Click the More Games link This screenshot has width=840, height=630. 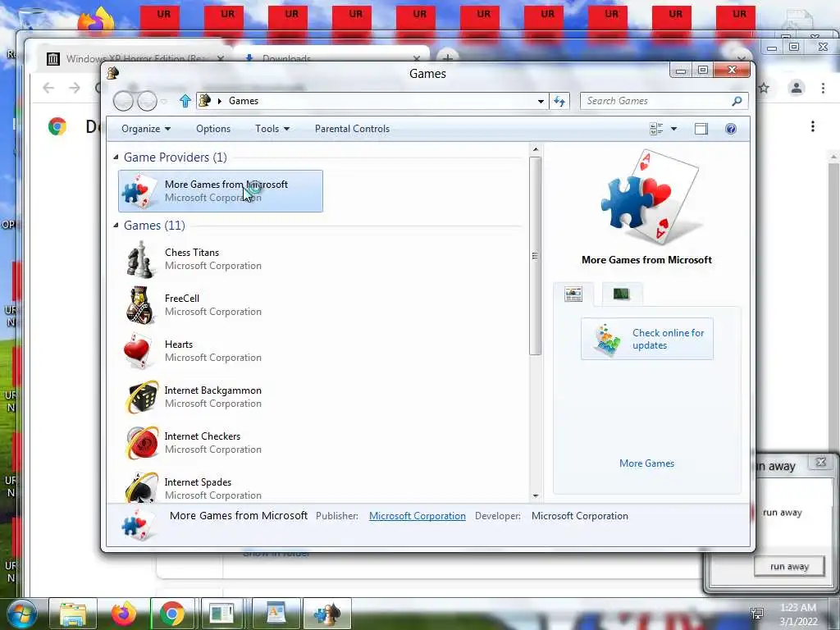point(646,463)
